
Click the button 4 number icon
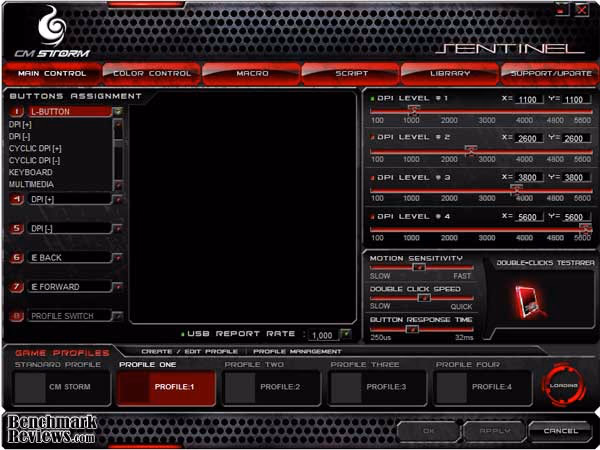(16, 199)
